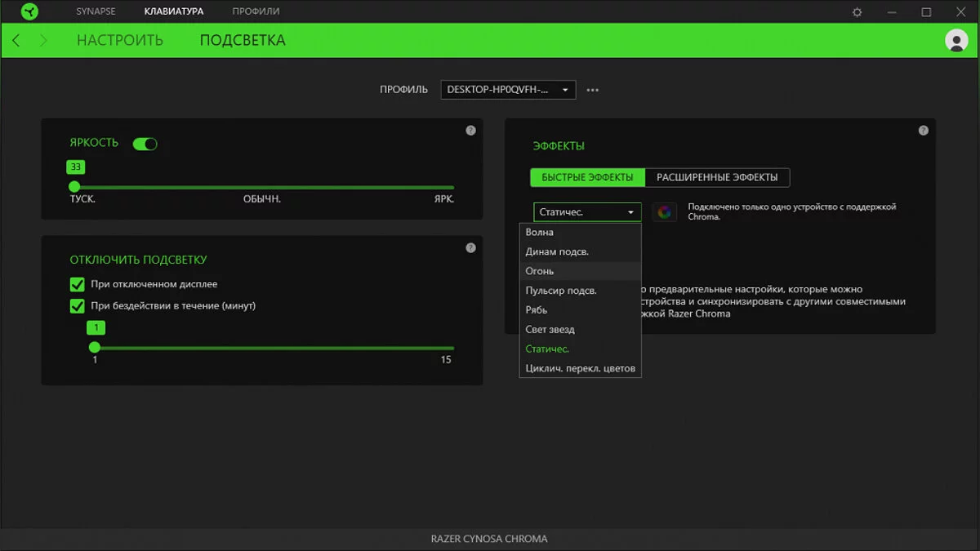Viewport: 980px width, 551px height.
Task: Choose "Огонь" effect option
Action: click(x=540, y=271)
